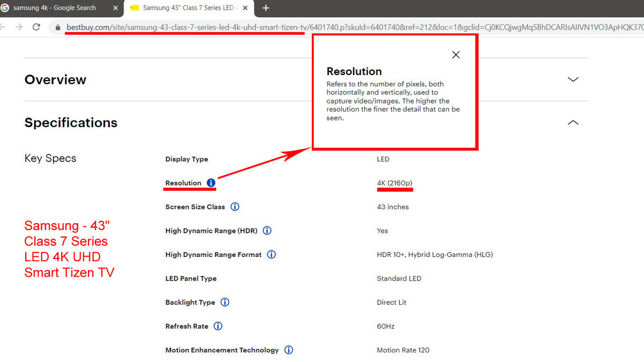Image resolution: width=644 pixels, height=362 pixels.
Task: Click the Yes value for HDR
Action: click(383, 231)
